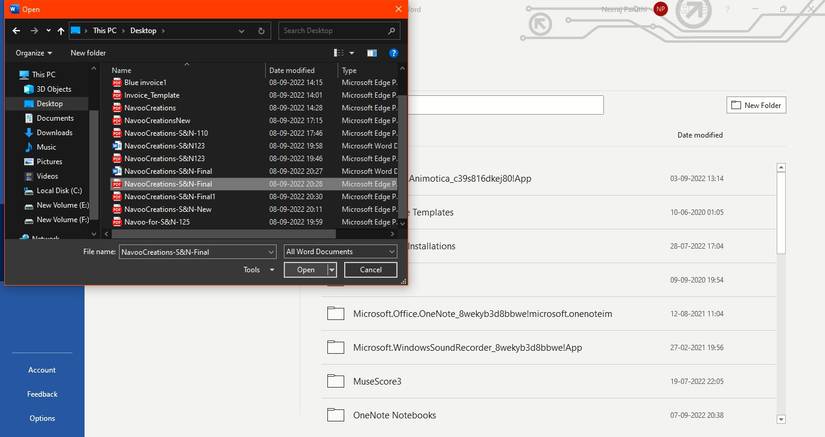The width and height of the screenshot is (825, 437).
Task: Click the NP account avatar in Word
Action: coord(660,9)
